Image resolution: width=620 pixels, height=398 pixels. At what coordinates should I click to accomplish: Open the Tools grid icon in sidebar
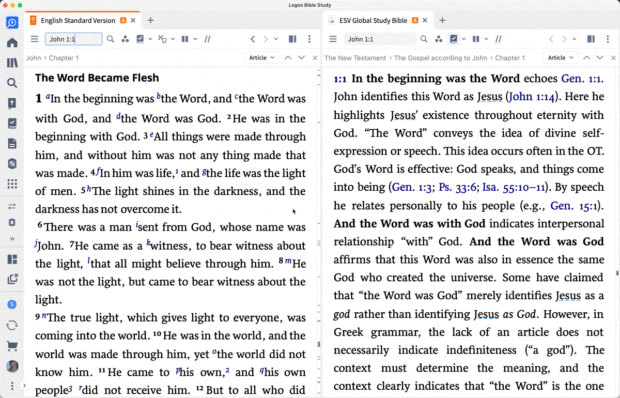(x=12, y=184)
